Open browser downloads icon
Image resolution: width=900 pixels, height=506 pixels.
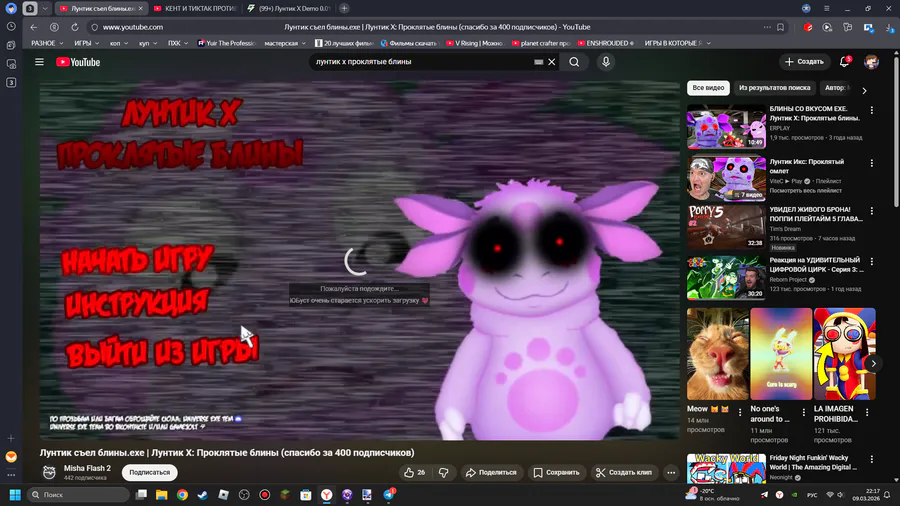click(x=890, y=27)
